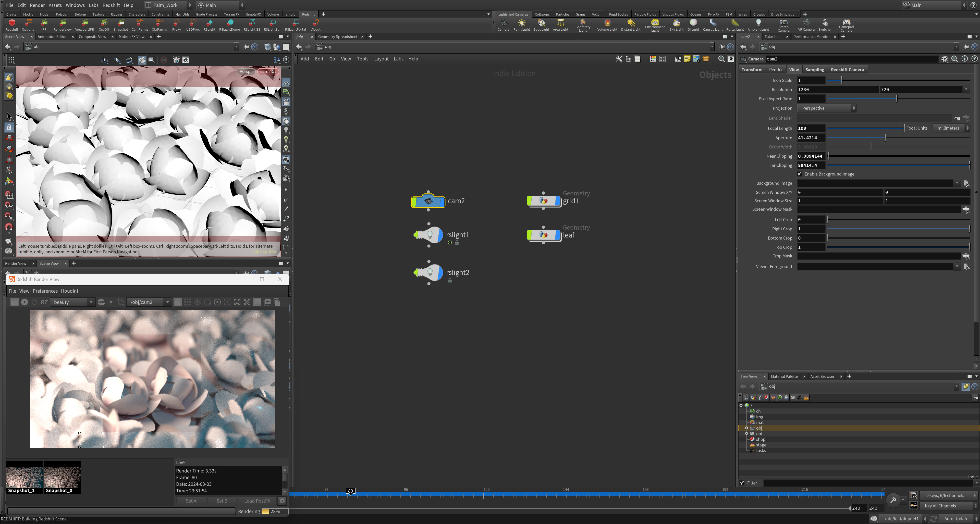Screen dimensions: 980x524
Task: Expand the obj item in Tree View
Action: 746,428
